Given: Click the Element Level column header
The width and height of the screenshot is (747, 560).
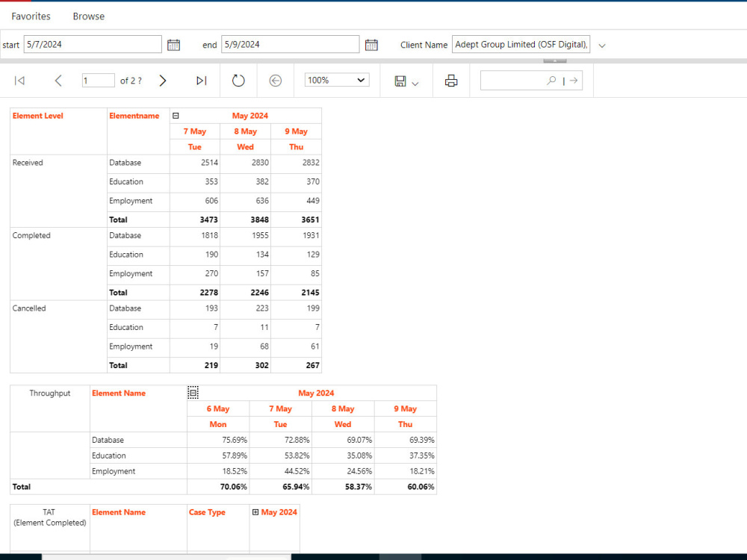Looking at the screenshot, I should (x=37, y=116).
